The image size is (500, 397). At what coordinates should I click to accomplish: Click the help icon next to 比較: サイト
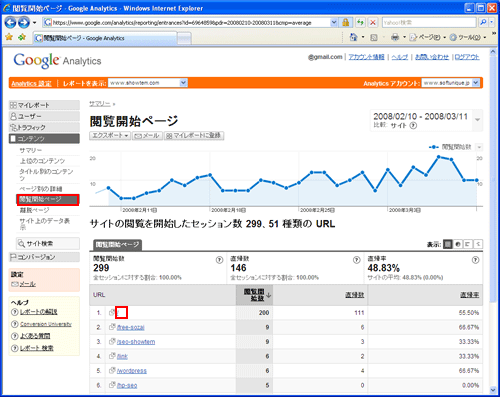pos(413,125)
